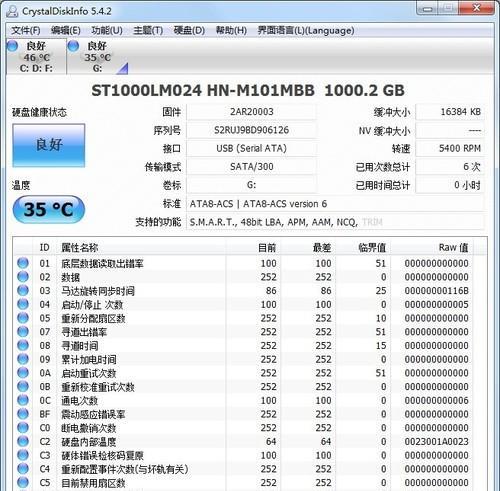
Task: Select the C: D: F: disk tab
Action: [36, 57]
